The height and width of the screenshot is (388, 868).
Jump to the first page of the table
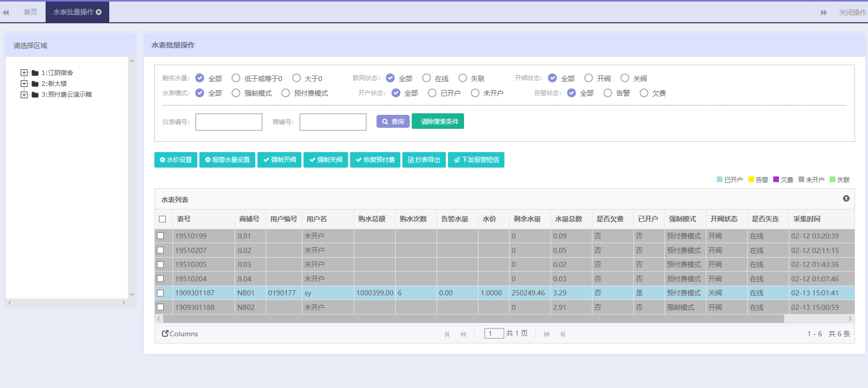click(447, 334)
